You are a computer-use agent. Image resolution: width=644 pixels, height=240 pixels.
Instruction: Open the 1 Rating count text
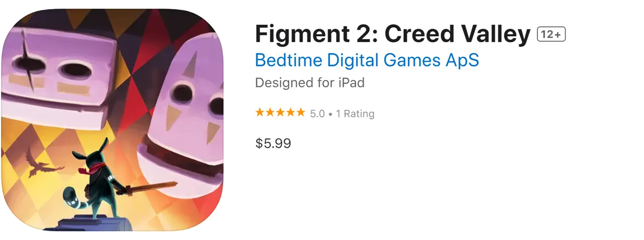[355, 114]
